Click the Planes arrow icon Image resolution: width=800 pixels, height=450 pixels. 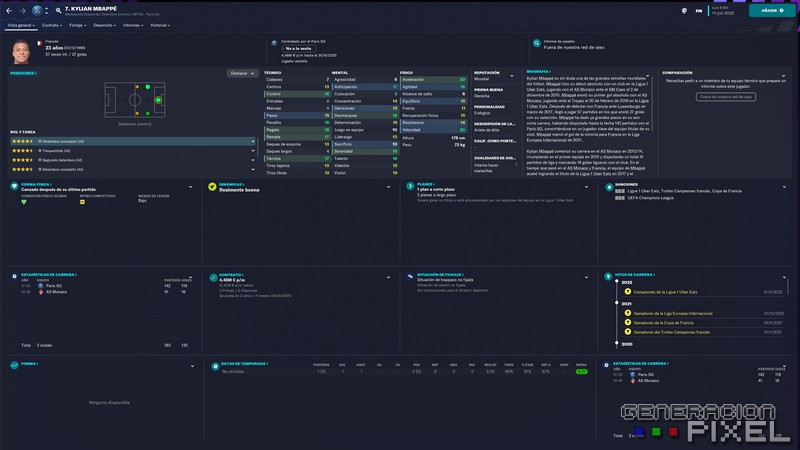pos(410,186)
